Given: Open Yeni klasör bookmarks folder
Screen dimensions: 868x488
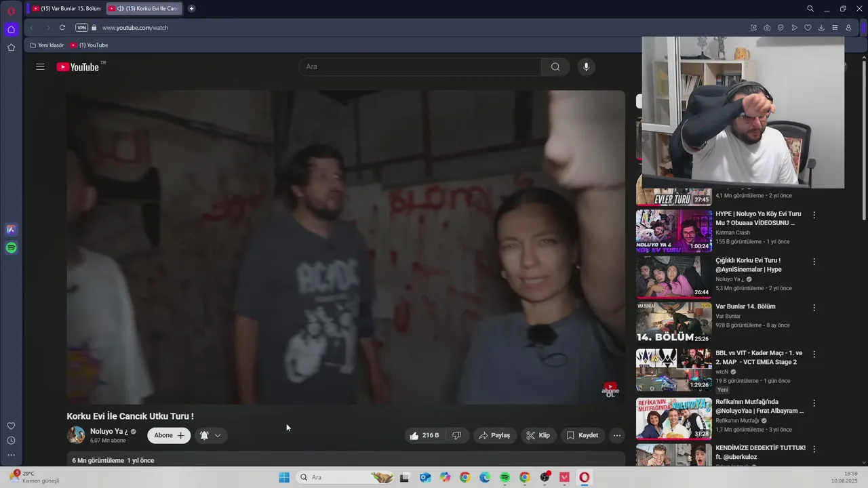Looking at the screenshot, I should point(47,45).
